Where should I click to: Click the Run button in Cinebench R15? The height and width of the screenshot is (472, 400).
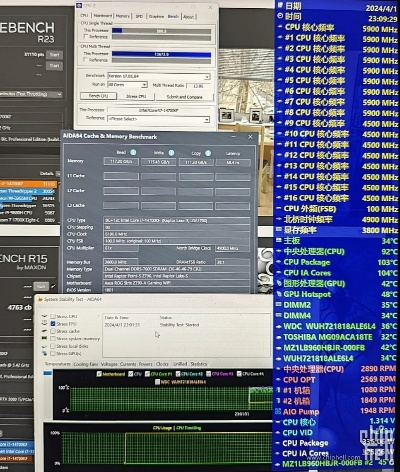[x=41, y=286]
